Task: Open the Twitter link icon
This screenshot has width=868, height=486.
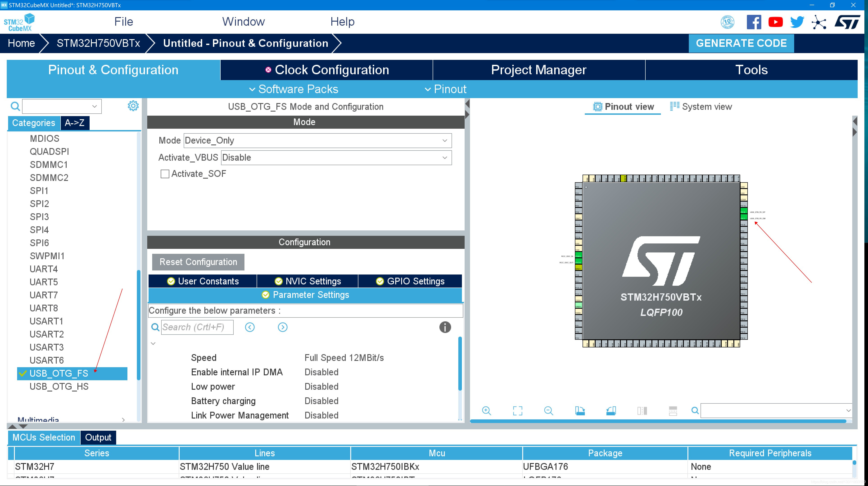Action: point(797,22)
